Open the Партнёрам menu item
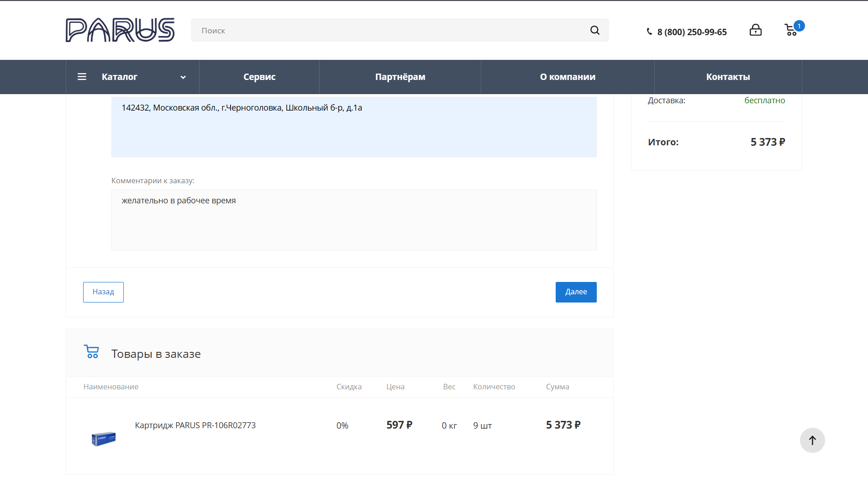868x478 pixels. pyautogui.click(x=400, y=77)
